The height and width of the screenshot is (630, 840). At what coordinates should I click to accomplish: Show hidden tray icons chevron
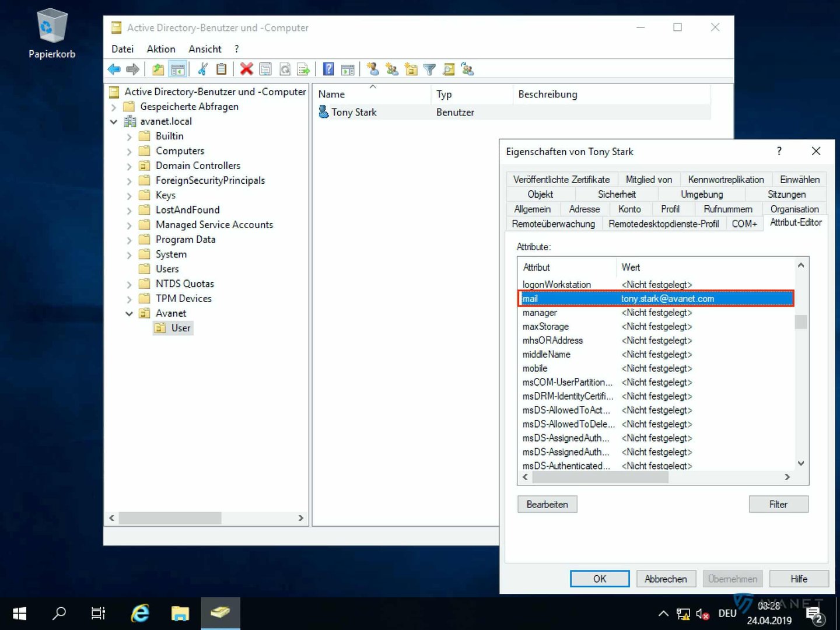[663, 614]
